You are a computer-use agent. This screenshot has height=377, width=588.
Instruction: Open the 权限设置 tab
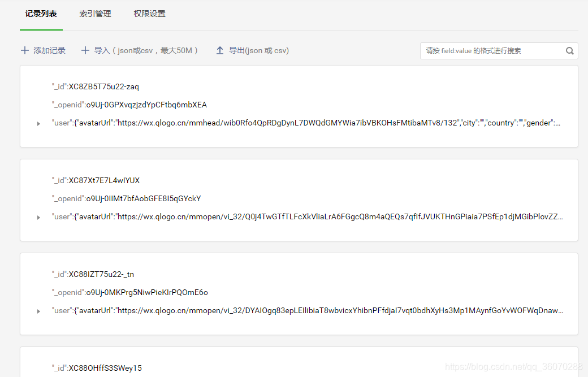tap(150, 14)
